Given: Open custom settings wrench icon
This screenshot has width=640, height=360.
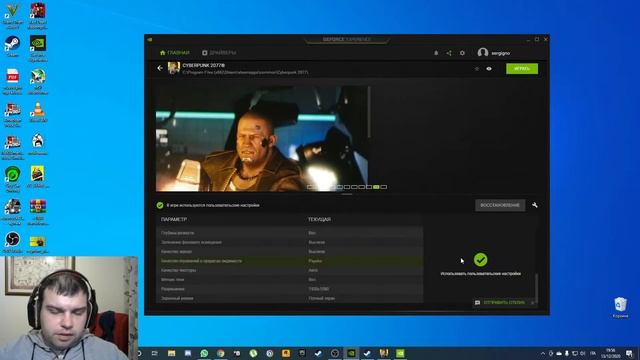Looking at the screenshot, I should click(x=535, y=205).
